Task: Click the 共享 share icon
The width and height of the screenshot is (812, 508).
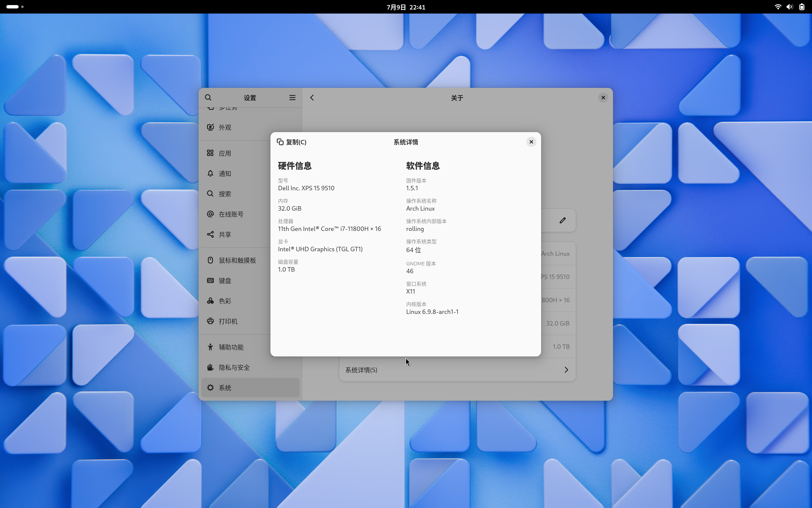Action: 210,235
